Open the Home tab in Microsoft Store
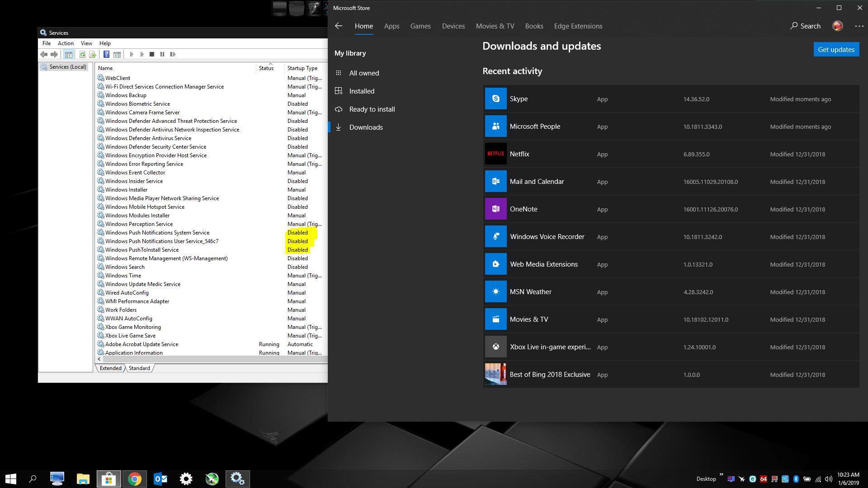This screenshot has height=488, width=868. pos(364,26)
